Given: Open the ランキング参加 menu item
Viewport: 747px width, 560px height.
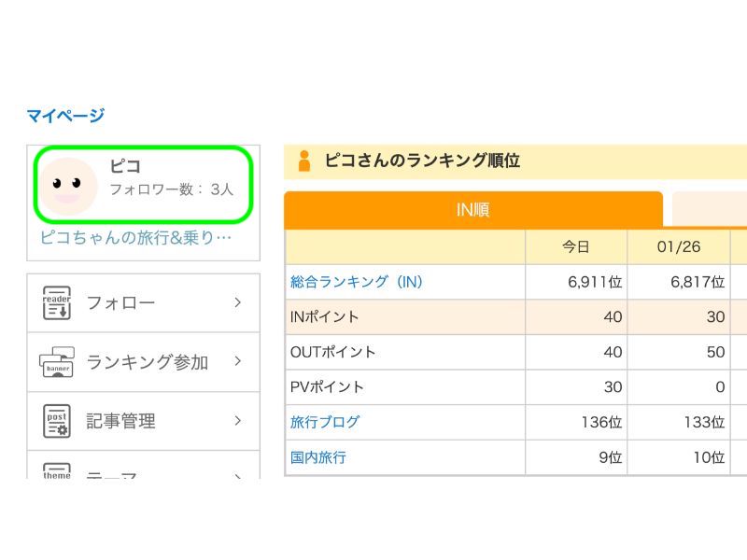Looking at the screenshot, I should [147, 362].
